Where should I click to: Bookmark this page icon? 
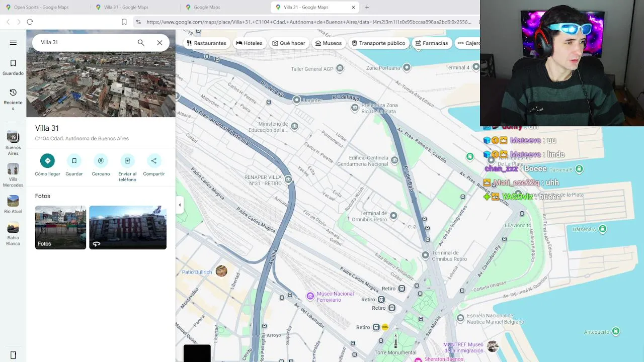click(x=124, y=22)
